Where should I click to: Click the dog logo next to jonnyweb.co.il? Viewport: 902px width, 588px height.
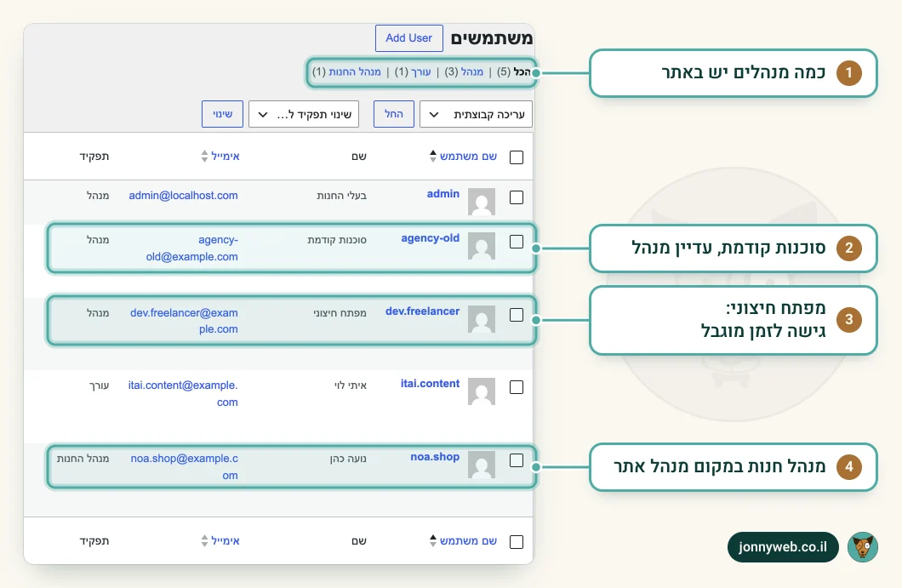pyautogui.click(x=862, y=547)
